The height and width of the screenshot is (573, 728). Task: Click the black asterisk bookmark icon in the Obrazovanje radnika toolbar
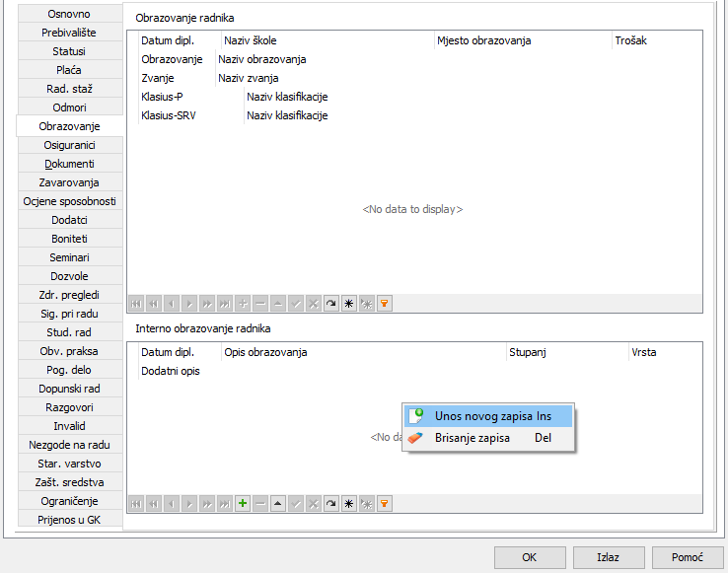pyautogui.click(x=349, y=304)
